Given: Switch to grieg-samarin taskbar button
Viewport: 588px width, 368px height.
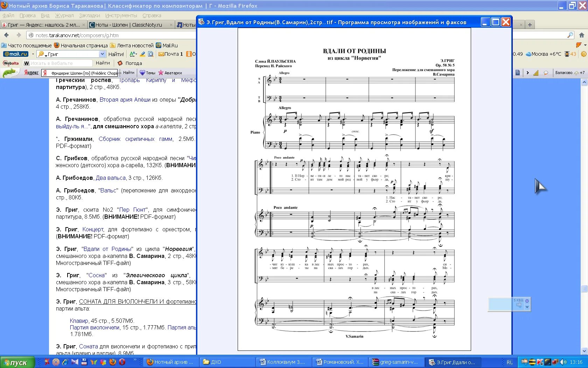Looking at the screenshot, I should click(397, 362).
